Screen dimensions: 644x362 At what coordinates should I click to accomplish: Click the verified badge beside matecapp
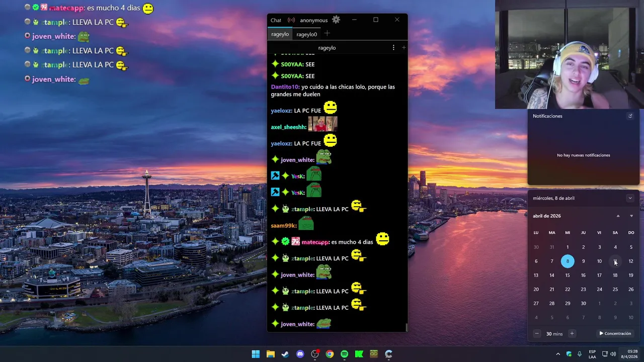(285, 242)
